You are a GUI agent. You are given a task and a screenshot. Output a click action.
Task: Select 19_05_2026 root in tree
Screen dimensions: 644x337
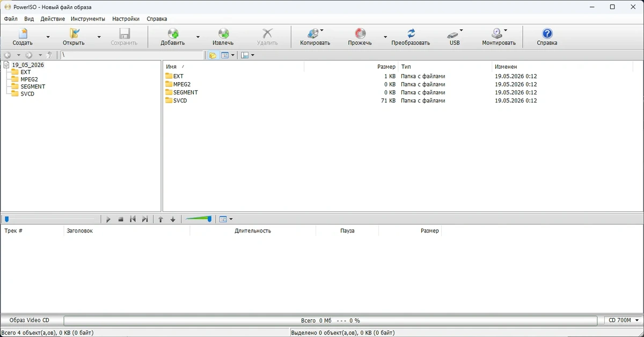pos(28,65)
